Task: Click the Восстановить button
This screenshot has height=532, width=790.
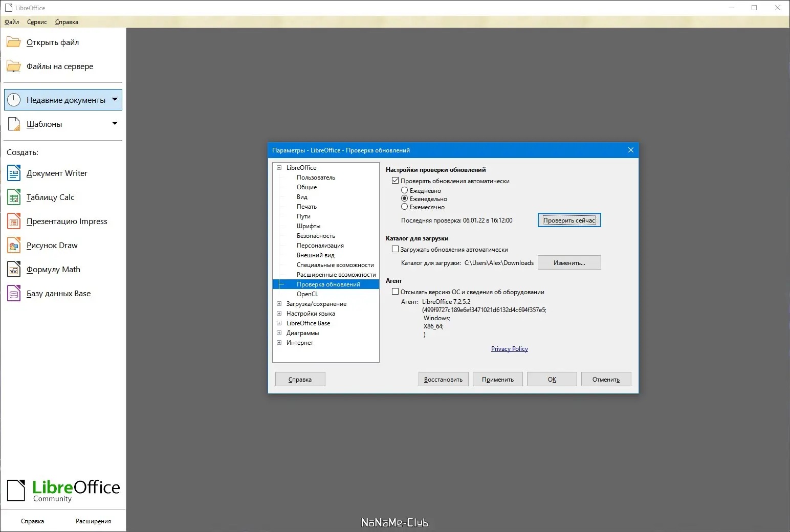Action: click(x=444, y=379)
